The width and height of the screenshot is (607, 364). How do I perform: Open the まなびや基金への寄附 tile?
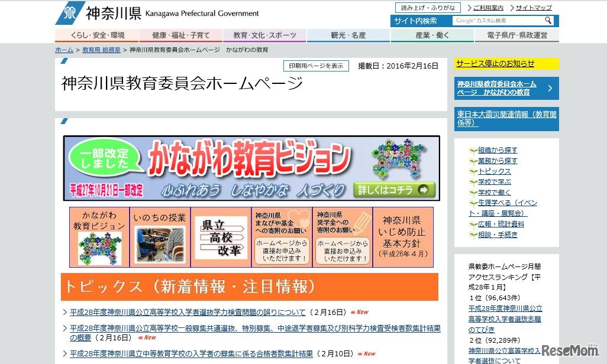click(282, 238)
